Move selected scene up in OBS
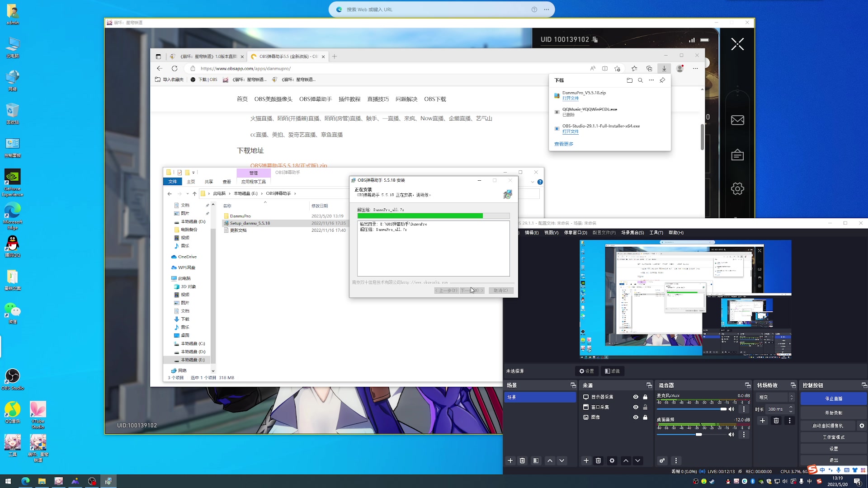 (550, 460)
